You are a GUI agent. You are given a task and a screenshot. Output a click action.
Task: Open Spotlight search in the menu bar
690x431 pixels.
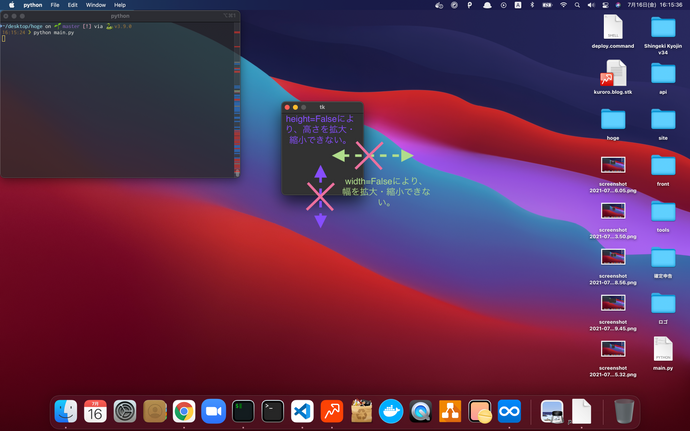[x=577, y=5]
